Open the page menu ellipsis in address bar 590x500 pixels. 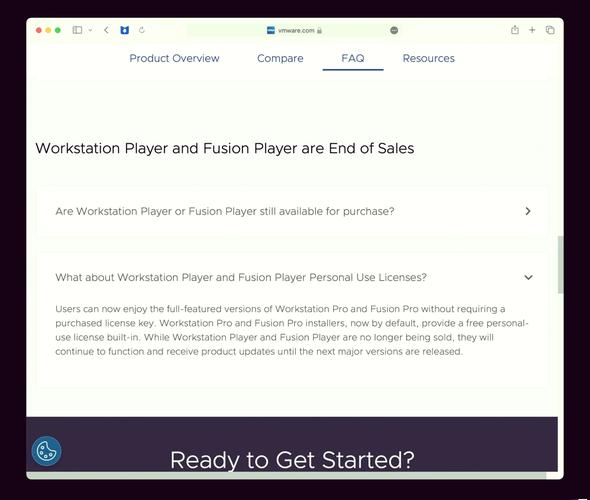394,30
